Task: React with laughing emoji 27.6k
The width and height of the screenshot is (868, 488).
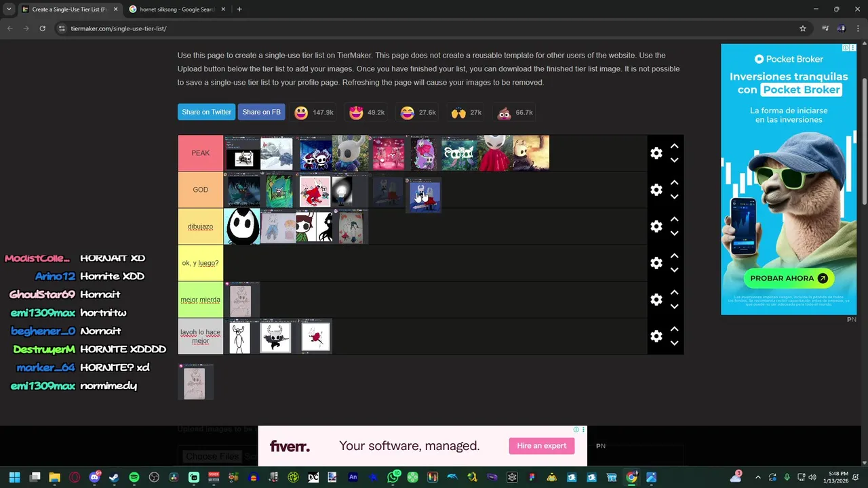Action: (x=418, y=113)
